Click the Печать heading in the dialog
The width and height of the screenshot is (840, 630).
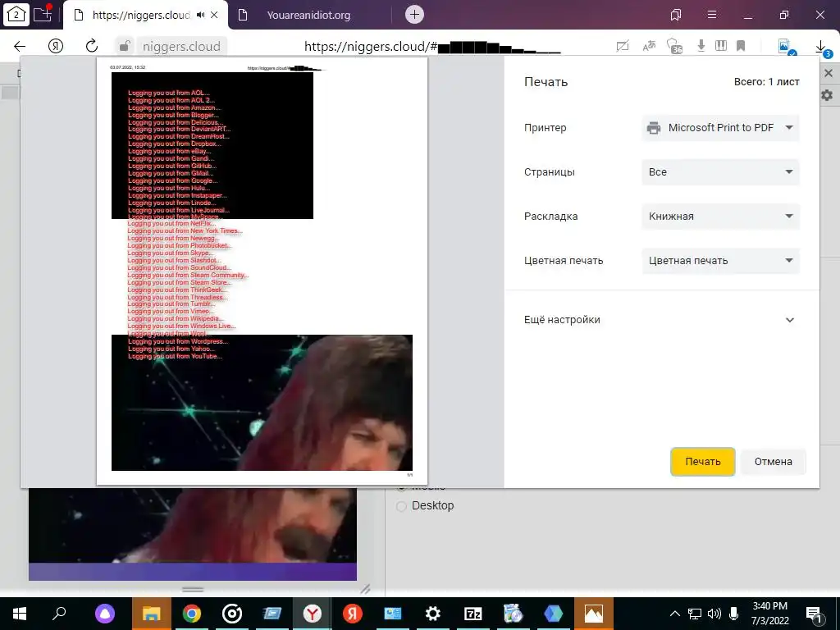[x=546, y=82]
